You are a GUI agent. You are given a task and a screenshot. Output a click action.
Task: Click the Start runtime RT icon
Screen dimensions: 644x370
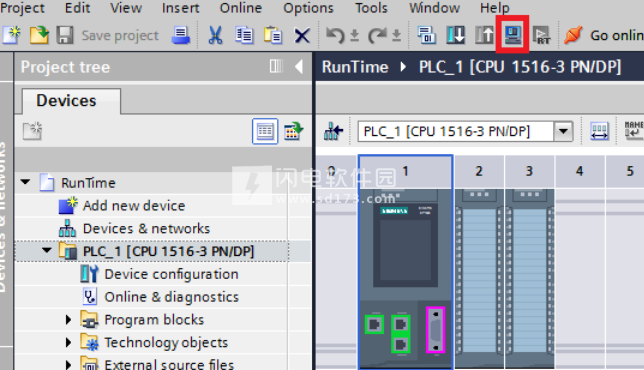541,35
